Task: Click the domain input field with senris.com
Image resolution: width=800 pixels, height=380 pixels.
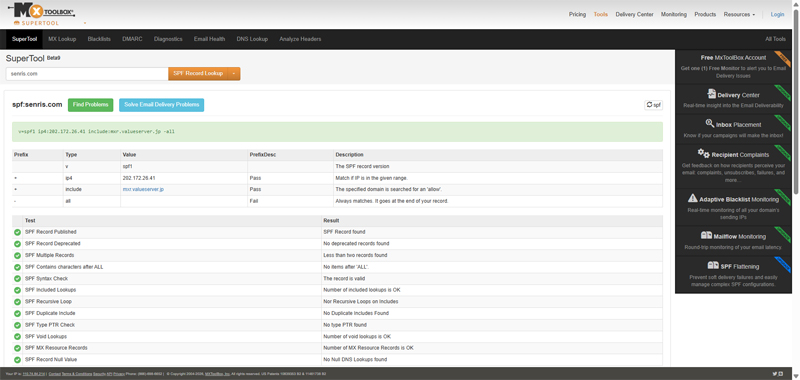Action: coord(87,73)
